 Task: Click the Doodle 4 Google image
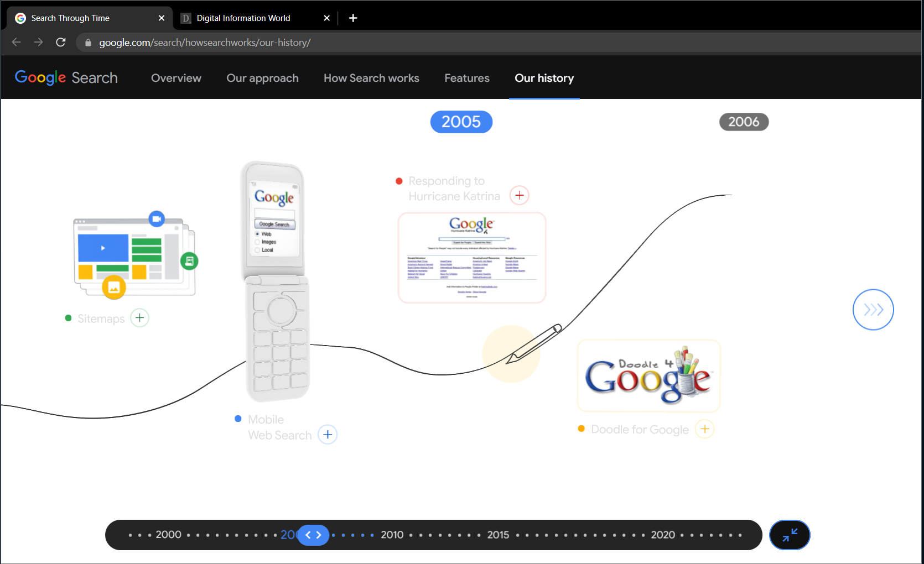[649, 375]
